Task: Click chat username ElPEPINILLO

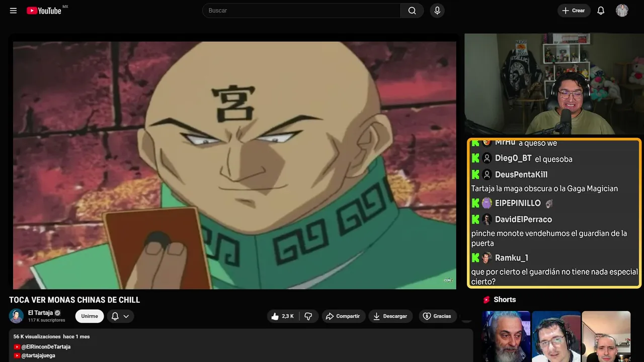Action: [518, 203]
